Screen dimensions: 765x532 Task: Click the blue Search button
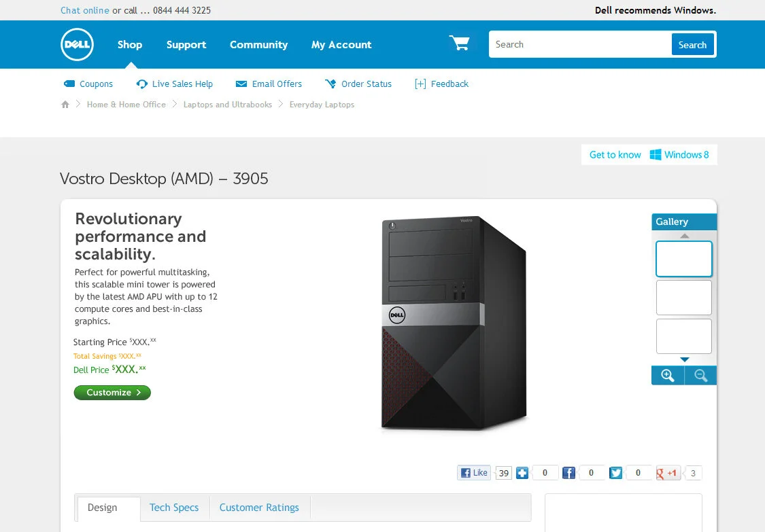[x=692, y=44]
